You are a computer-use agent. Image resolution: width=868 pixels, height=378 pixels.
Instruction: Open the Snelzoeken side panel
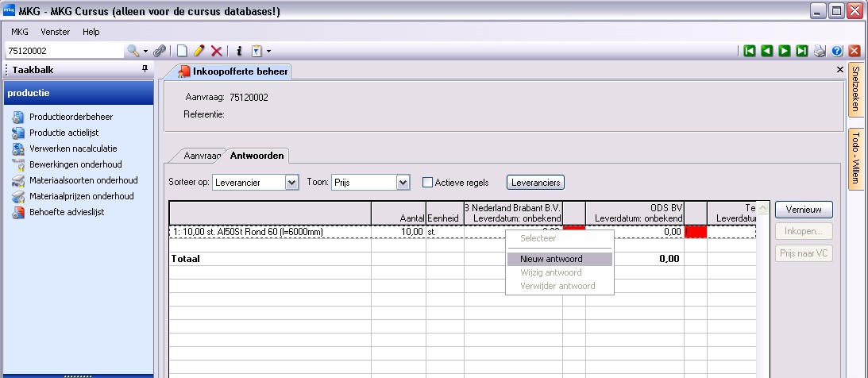[x=856, y=89]
